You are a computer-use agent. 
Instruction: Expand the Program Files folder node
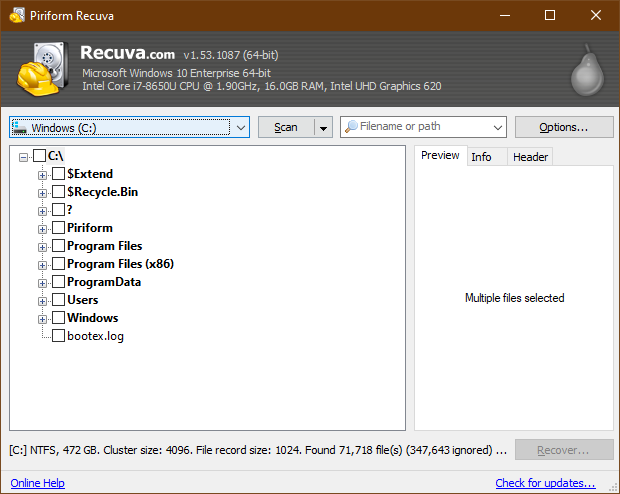(43, 246)
